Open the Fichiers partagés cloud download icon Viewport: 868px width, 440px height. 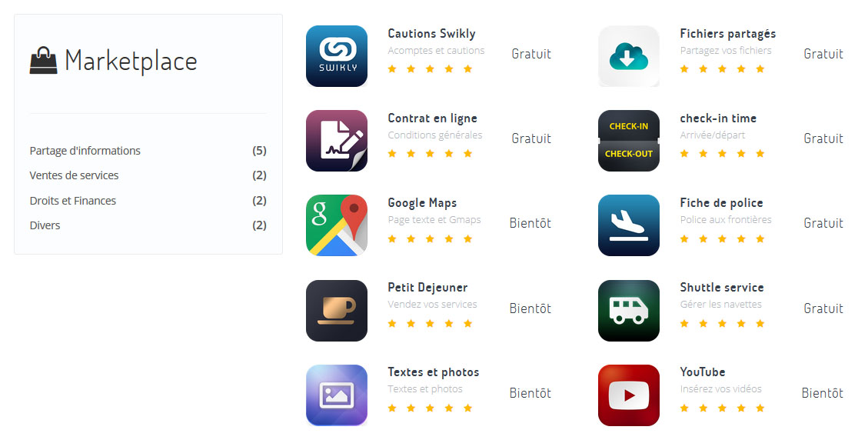point(629,56)
